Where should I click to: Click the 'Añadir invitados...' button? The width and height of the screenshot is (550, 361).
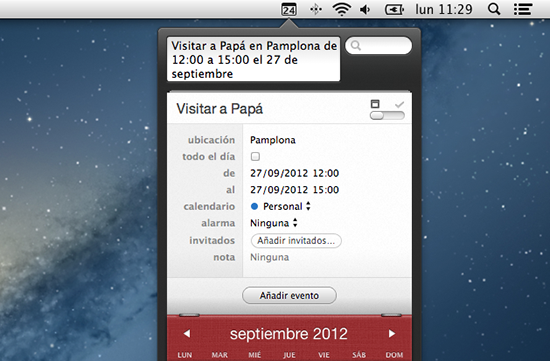pos(296,241)
